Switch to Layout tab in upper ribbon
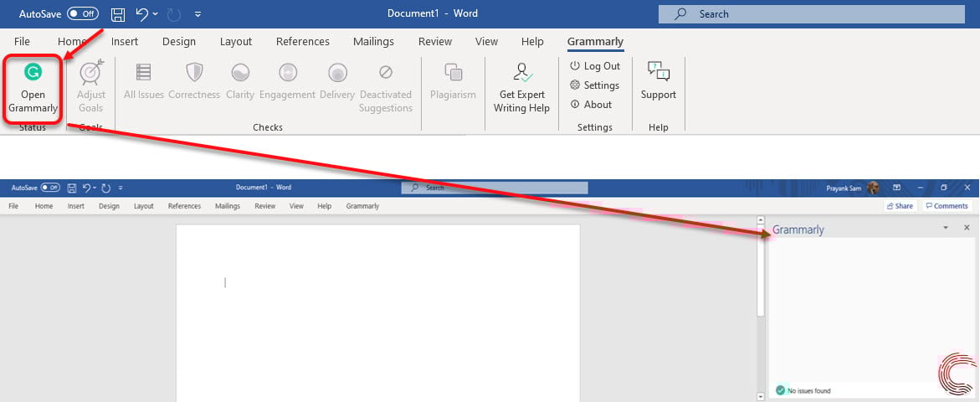Image resolution: width=980 pixels, height=402 pixels. point(236,41)
